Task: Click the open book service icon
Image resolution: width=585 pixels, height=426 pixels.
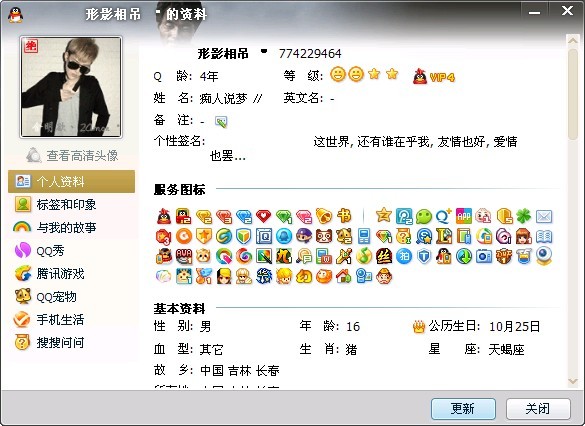Action: 544,237
